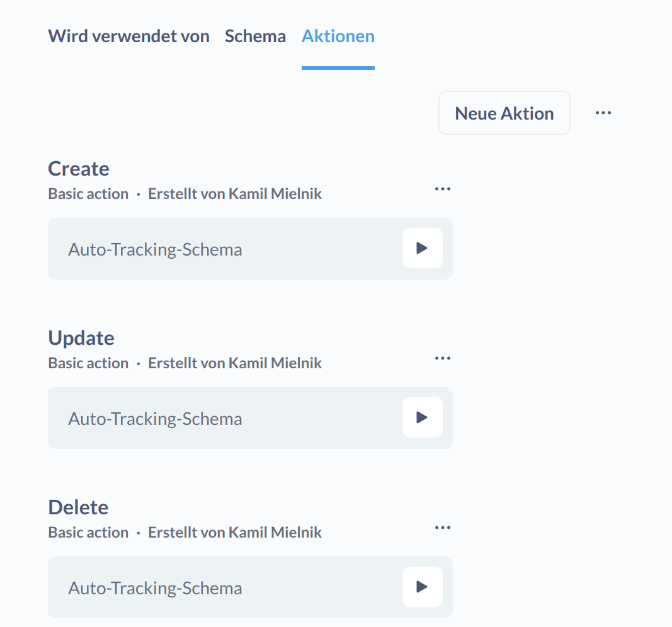The height and width of the screenshot is (627, 672).
Task: Select the Create action title
Action: (x=78, y=169)
